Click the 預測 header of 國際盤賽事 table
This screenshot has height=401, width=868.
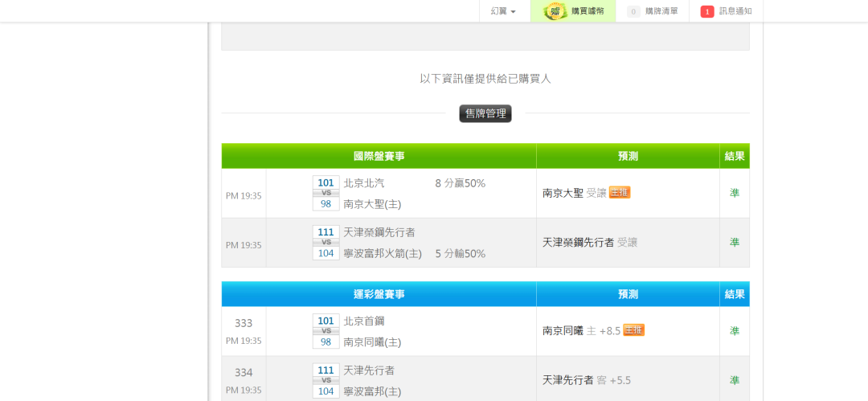[628, 156]
